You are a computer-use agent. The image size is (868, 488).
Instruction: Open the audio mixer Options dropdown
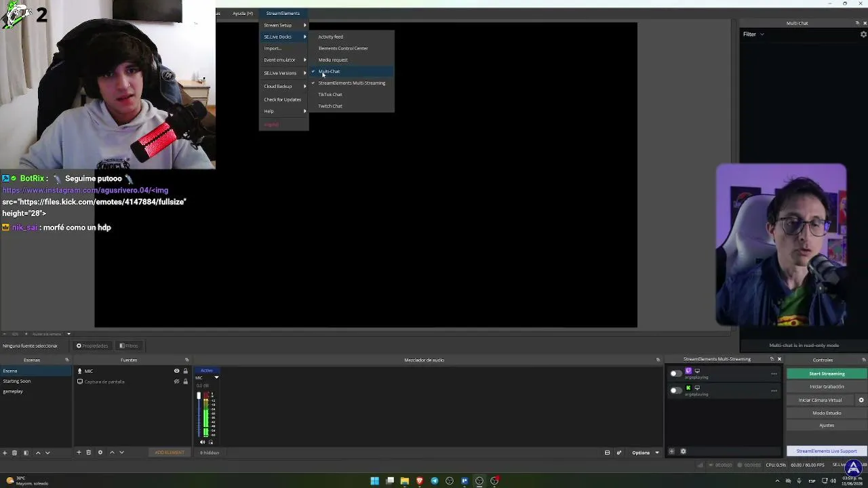[x=645, y=453]
